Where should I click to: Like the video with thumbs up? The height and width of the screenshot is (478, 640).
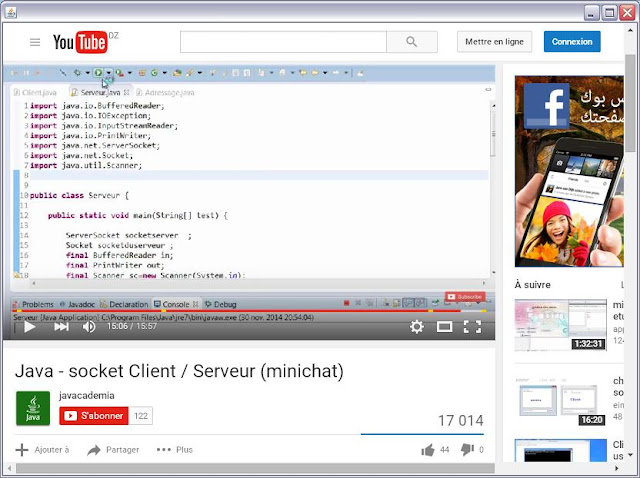(428, 450)
